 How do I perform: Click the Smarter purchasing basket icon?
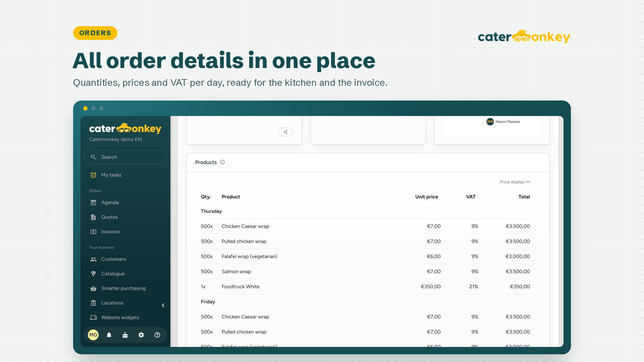(93, 288)
